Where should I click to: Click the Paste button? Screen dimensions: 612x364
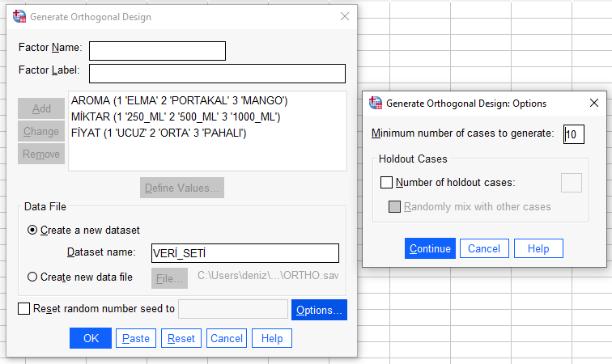(x=136, y=338)
